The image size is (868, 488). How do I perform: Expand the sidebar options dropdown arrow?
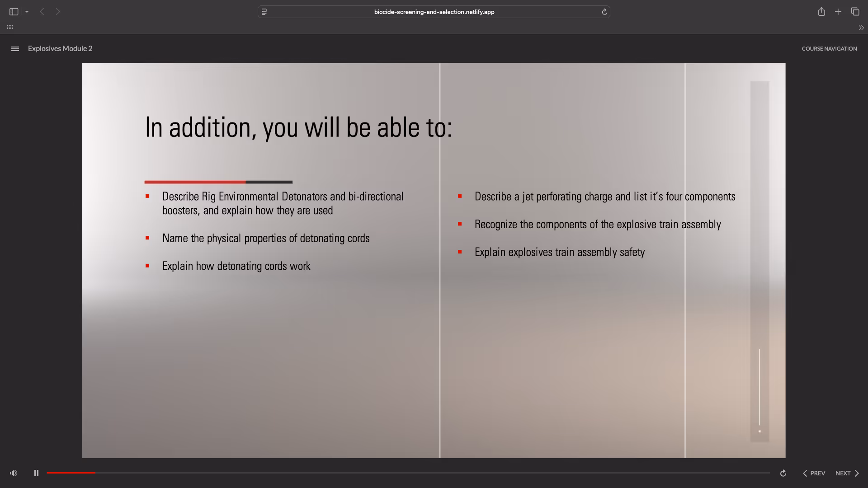[27, 12]
